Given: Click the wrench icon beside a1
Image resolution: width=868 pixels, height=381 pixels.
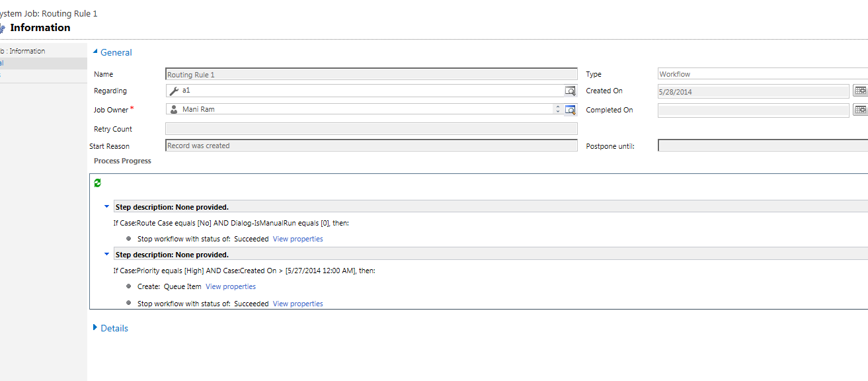Looking at the screenshot, I should pos(173,91).
